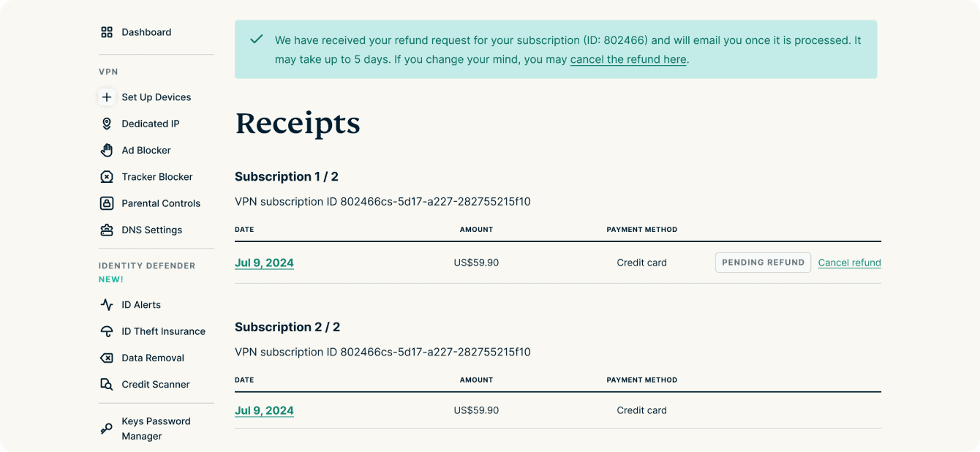This screenshot has width=980, height=452.
Task: Open Ad Blocker via hand icon
Action: click(x=107, y=150)
